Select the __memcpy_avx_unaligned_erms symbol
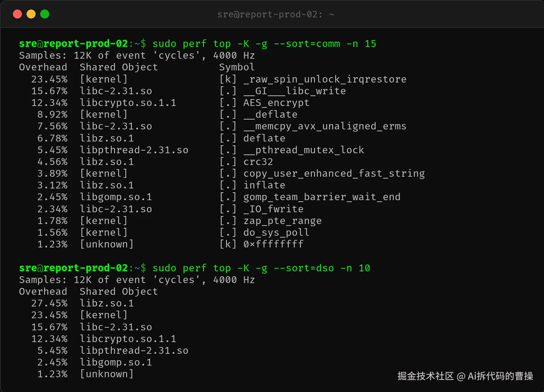The height and width of the screenshot is (392, 544). 325,126
